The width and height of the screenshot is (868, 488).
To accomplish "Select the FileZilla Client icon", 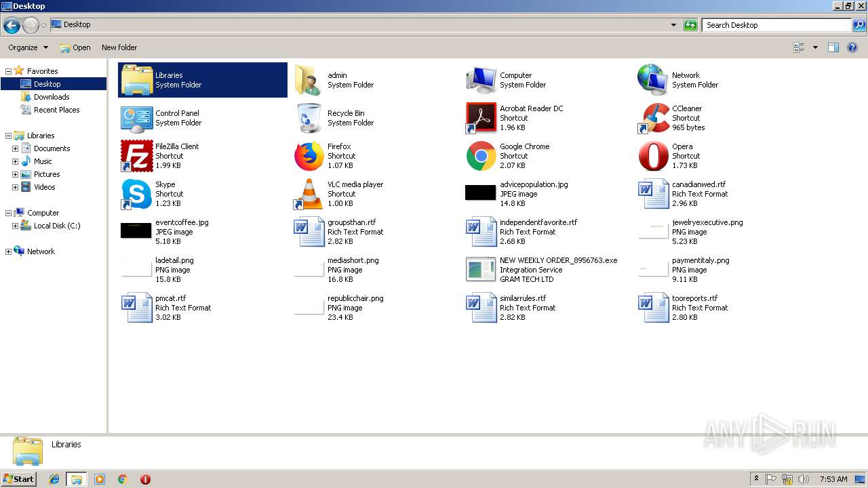I will [136, 156].
